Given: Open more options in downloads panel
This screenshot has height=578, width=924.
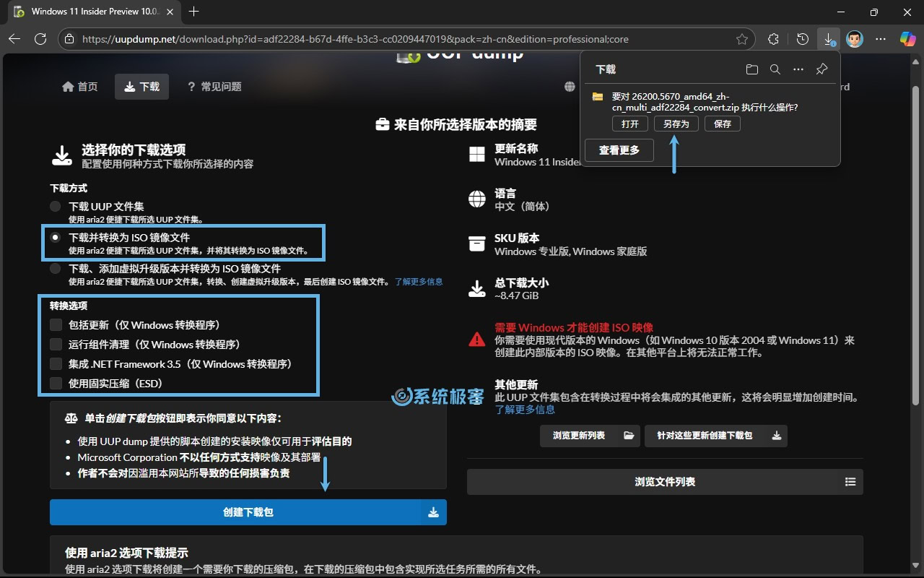Looking at the screenshot, I should [798, 69].
